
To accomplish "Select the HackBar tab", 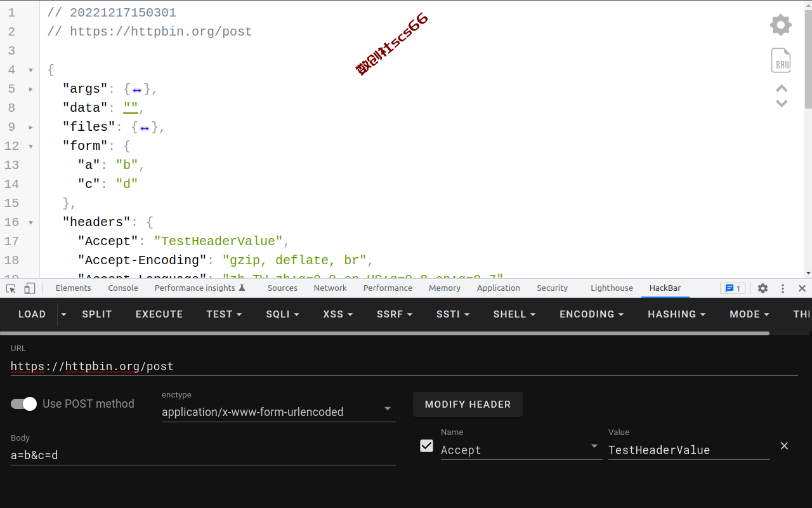I will [665, 288].
